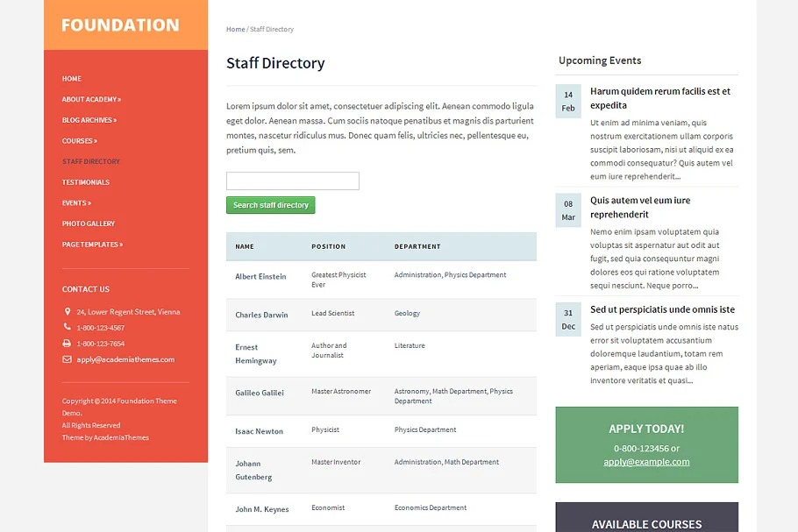
Task: Click the apply@academiathemes.com sidebar email
Action: (x=125, y=359)
